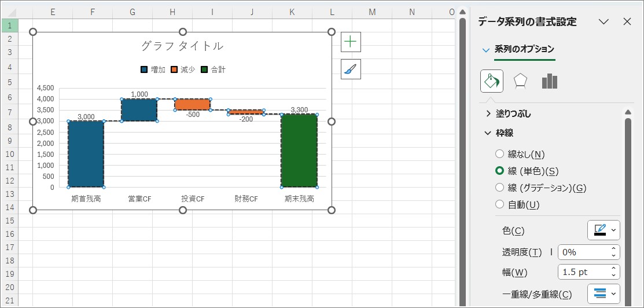Click the task pane scrollbar up arrow

628,112
